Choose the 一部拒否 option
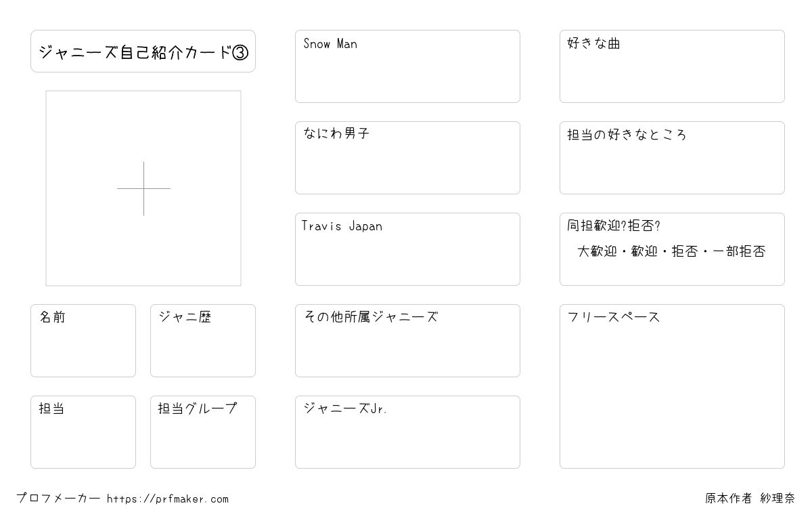 point(739,252)
